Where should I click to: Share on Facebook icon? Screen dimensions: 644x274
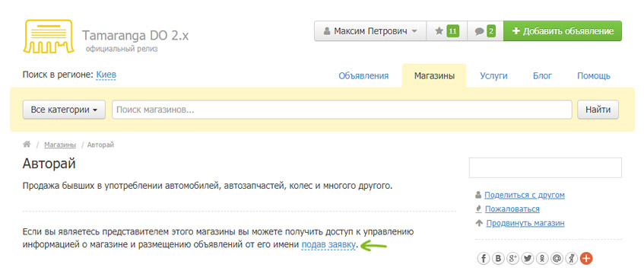coord(484,258)
